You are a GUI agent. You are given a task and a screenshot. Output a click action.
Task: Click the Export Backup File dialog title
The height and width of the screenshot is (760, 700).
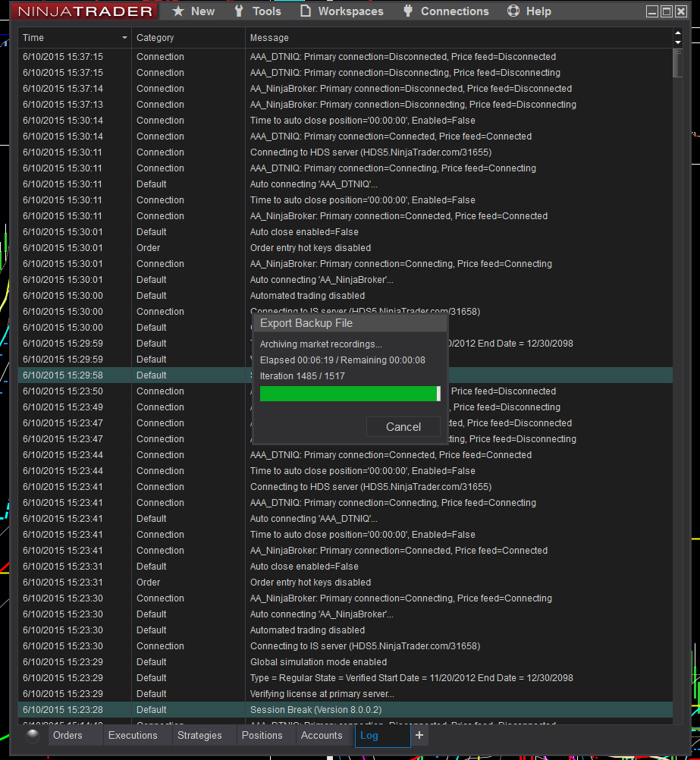click(x=306, y=323)
